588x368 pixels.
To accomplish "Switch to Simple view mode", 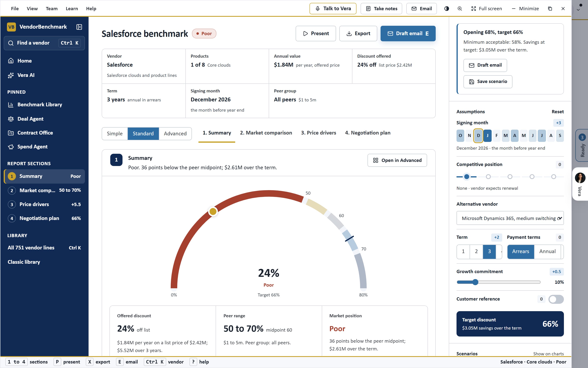I will [115, 134].
